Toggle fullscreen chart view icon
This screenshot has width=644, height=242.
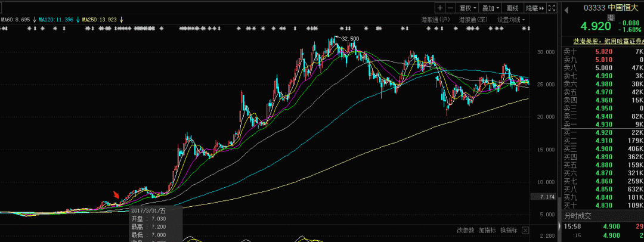[x=552, y=8]
